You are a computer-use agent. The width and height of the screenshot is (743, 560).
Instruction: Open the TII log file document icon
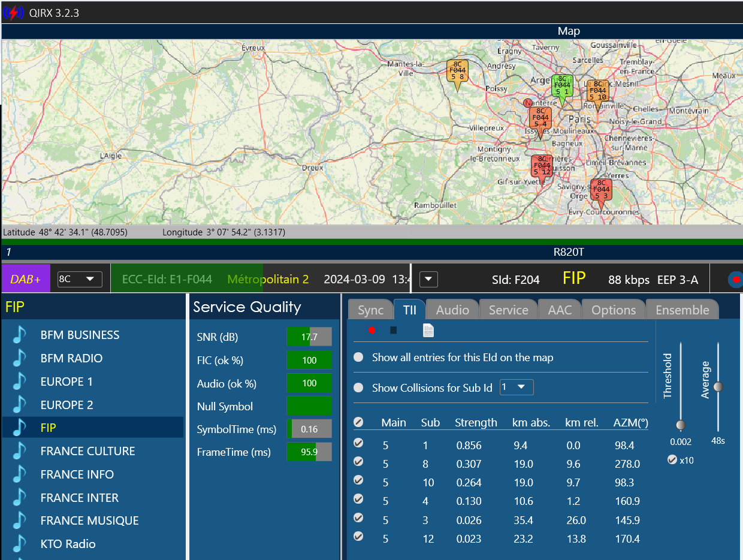[x=428, y=330]
